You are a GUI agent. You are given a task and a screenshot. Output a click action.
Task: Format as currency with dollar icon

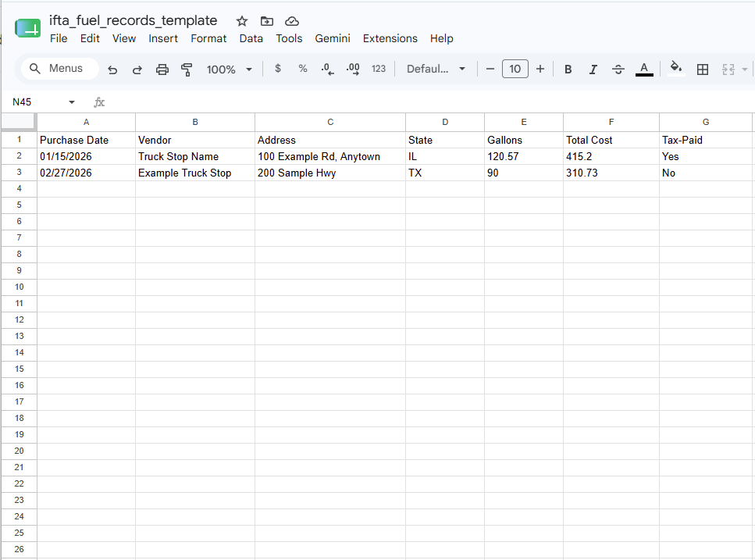[x=278, y=69]
